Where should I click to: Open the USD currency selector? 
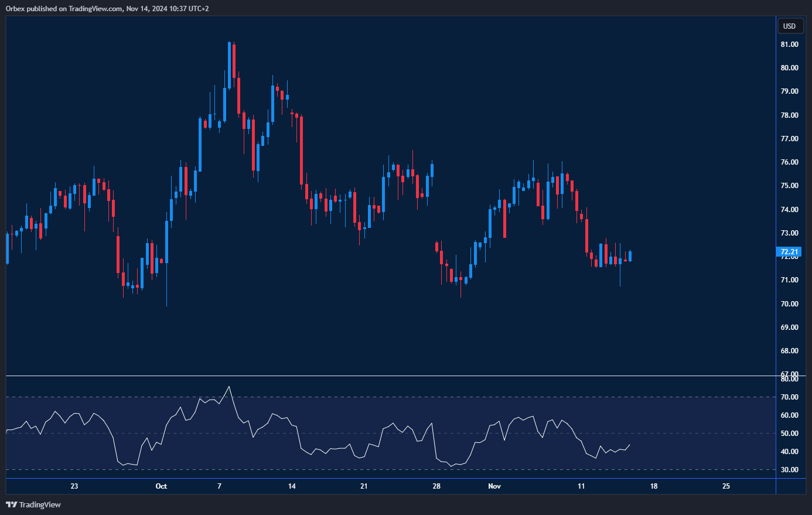[789, 26]
